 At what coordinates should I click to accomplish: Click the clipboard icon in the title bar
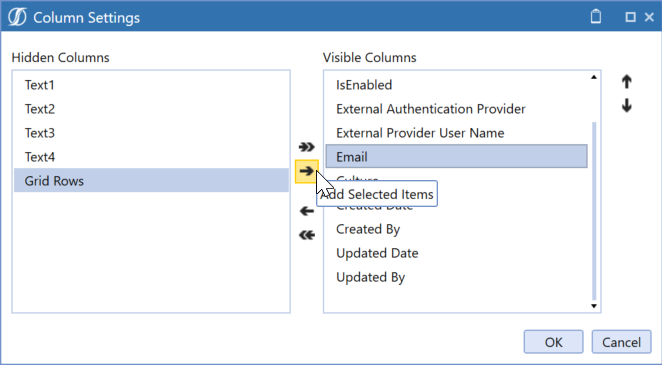point(596,17)
